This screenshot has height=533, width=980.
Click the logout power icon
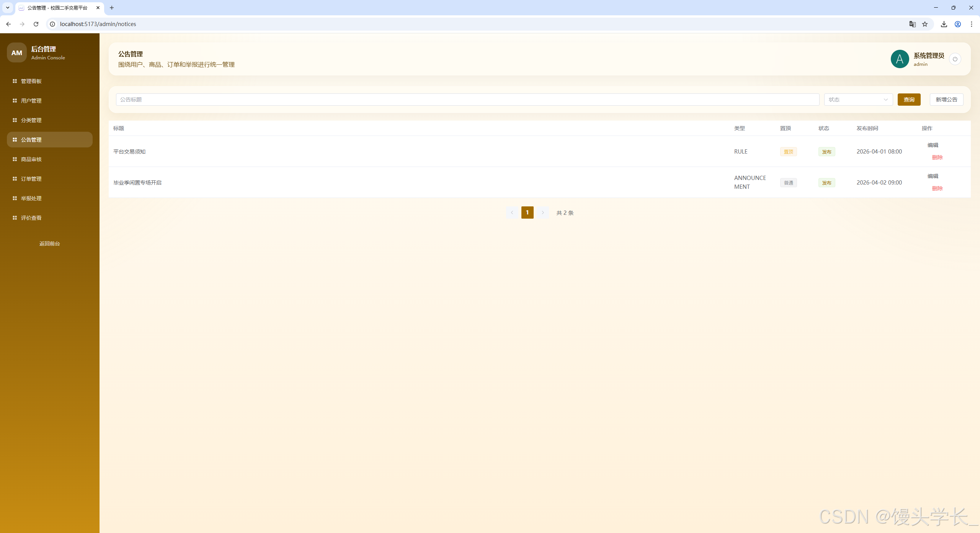click(x=955, y=59)
